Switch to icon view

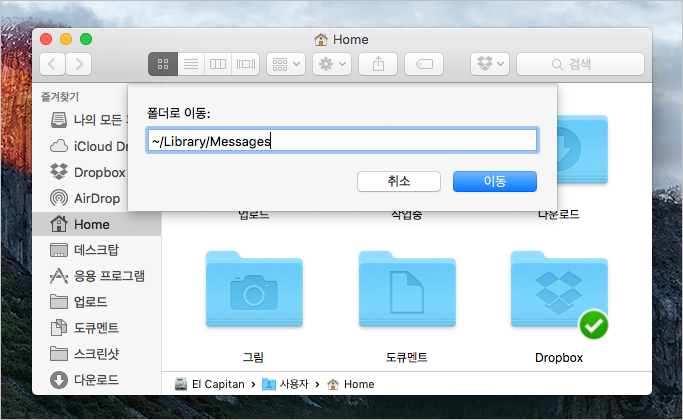tap(163, 64)
